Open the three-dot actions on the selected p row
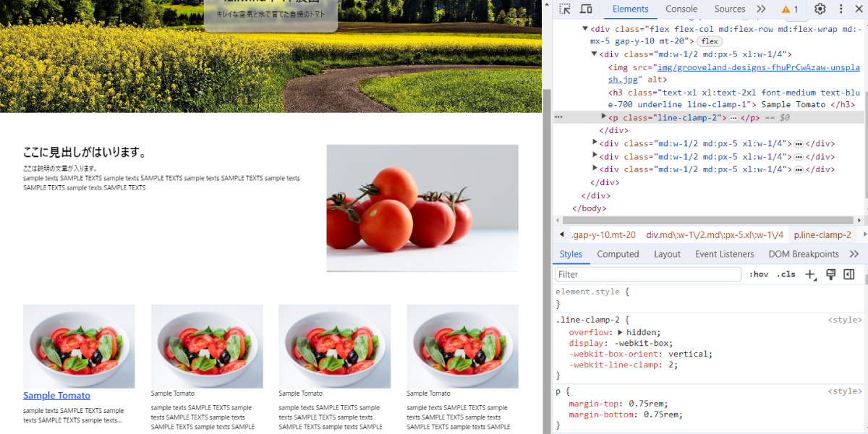868x434 pixels. (558, 117)
